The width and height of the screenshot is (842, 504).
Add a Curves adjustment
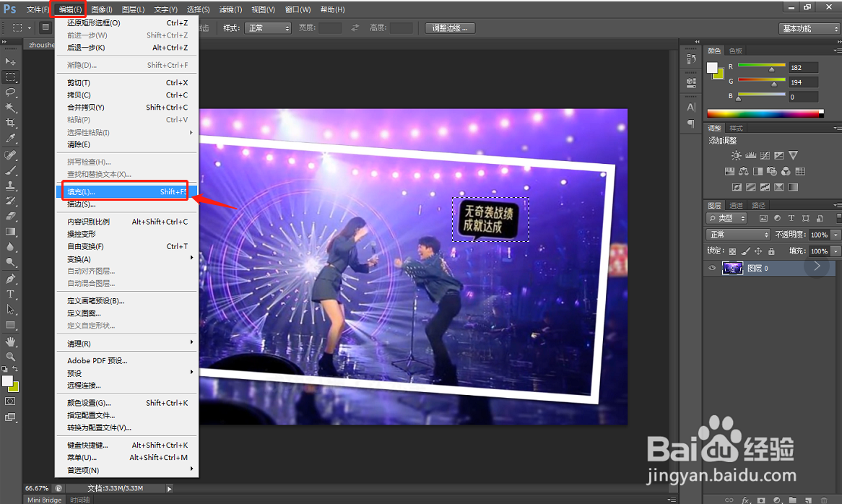pos(765,156)
